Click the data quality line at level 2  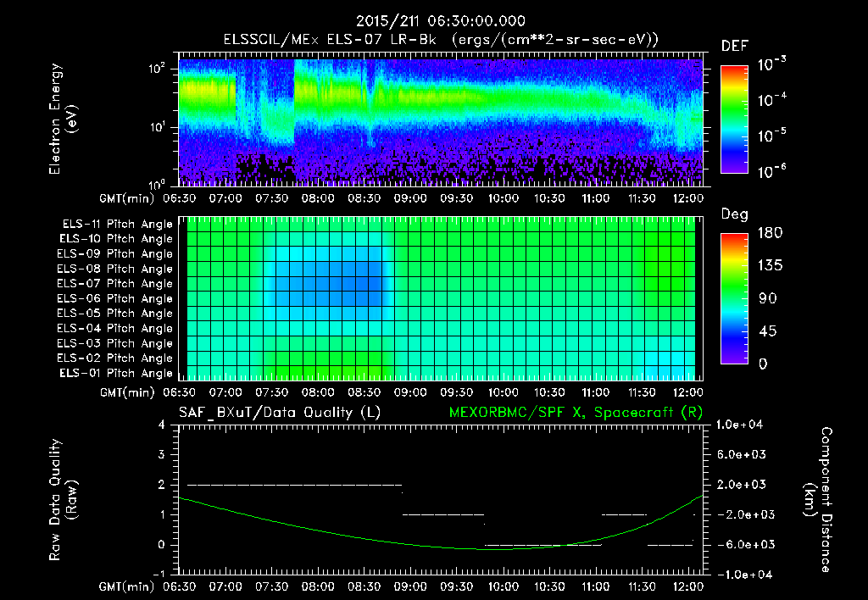294,485
